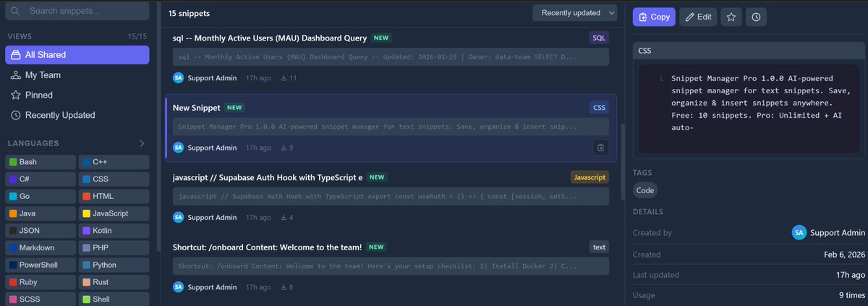Screen dimensions: 868x306
Task: Select the New Snippet card title
Action: tap(196, 108)
